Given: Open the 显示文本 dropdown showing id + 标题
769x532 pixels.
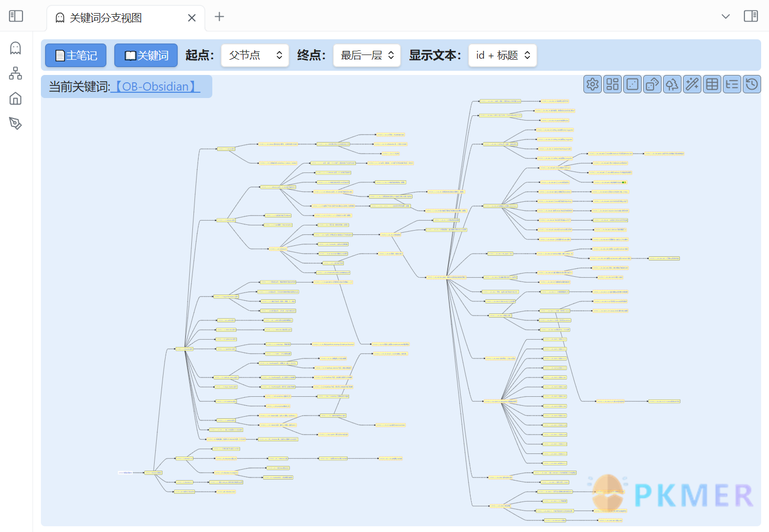Looking at the screenshot, I should [503, 55].
